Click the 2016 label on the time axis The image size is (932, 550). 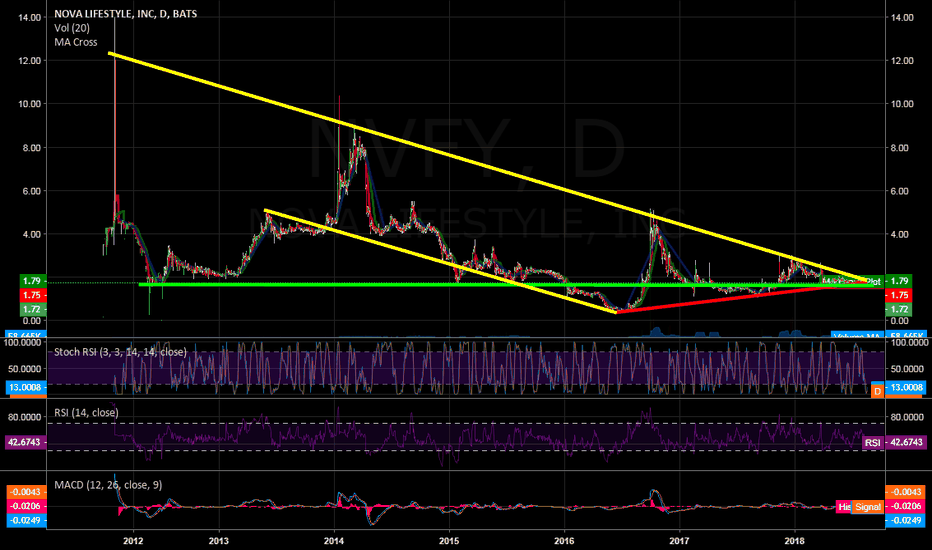click(564, 540)
